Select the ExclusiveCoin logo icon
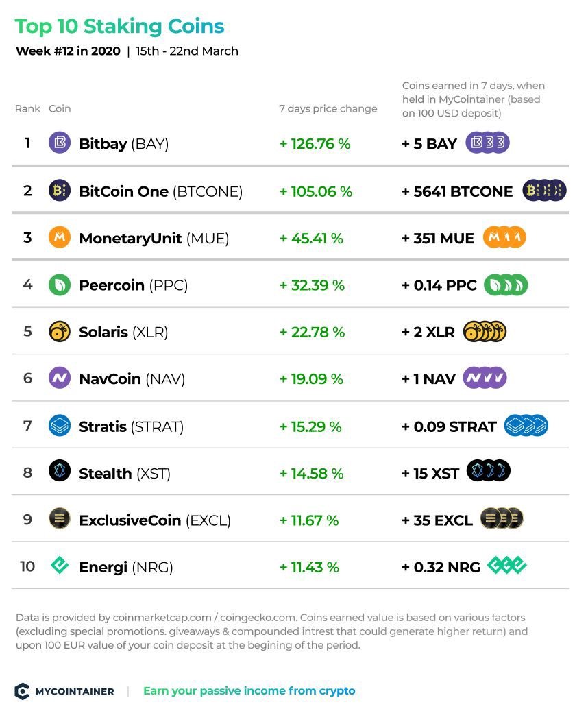588x724 pixels. (60, 518)
